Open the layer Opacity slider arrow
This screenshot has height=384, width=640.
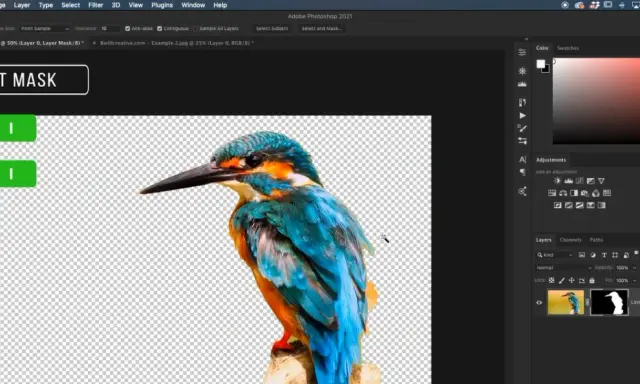point(634,268)
